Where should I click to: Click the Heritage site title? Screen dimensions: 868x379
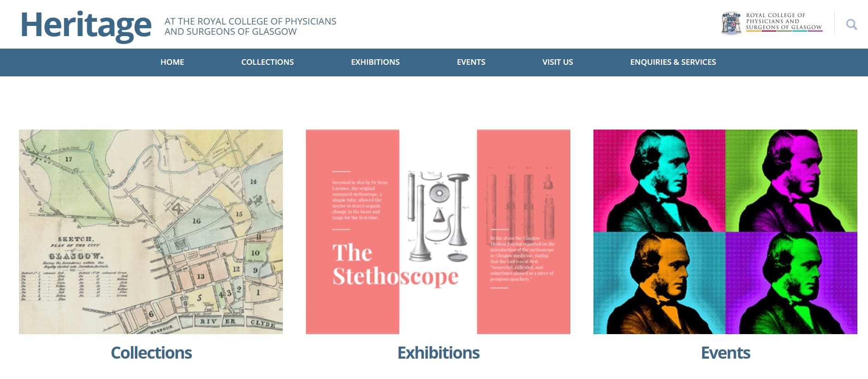tap(86, 25)
